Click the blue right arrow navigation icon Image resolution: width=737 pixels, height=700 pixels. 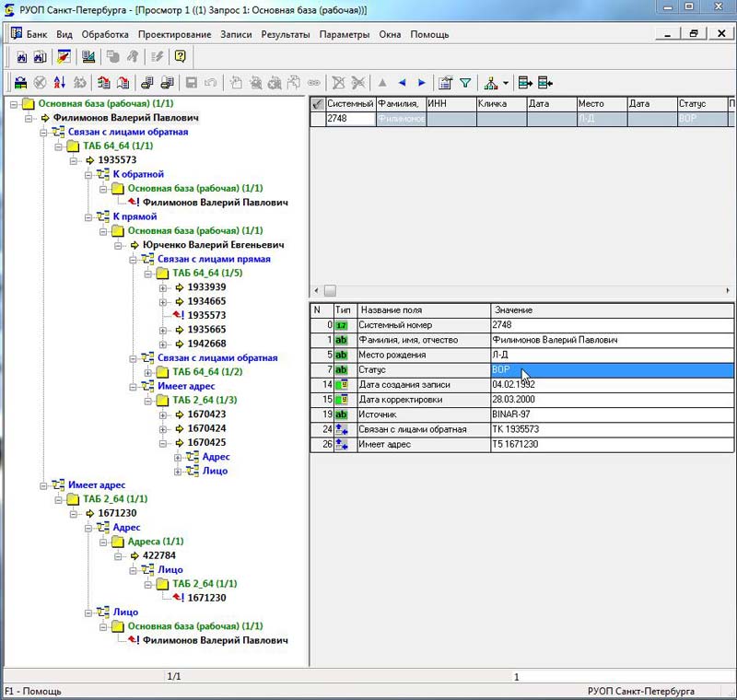point(422,82)
